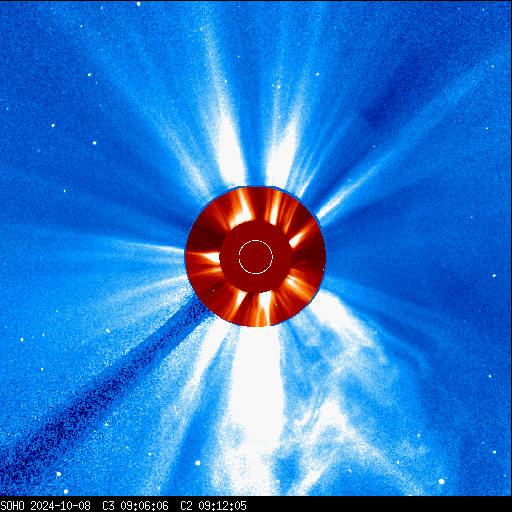Click the bright star near the bottom center-left
This screenshot has height=512, width=512.
pos(197,463)
